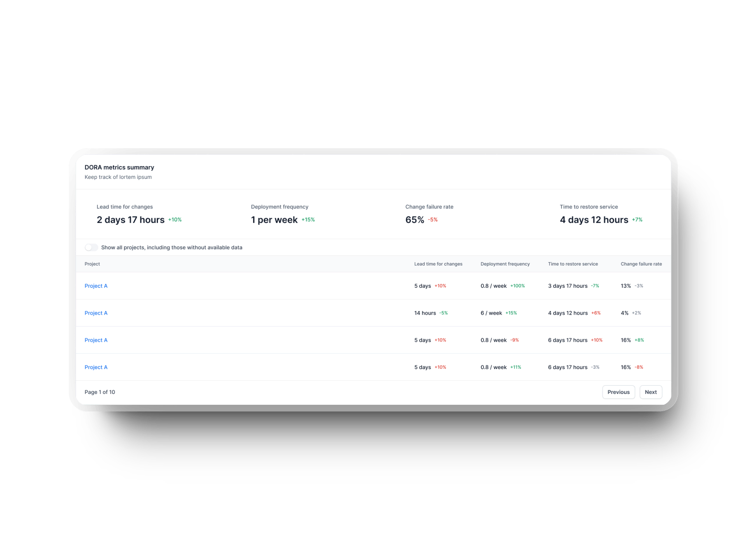Click the -5% trend beside 65%
Viewport: 747px width, 560px height.
(433, 220)
